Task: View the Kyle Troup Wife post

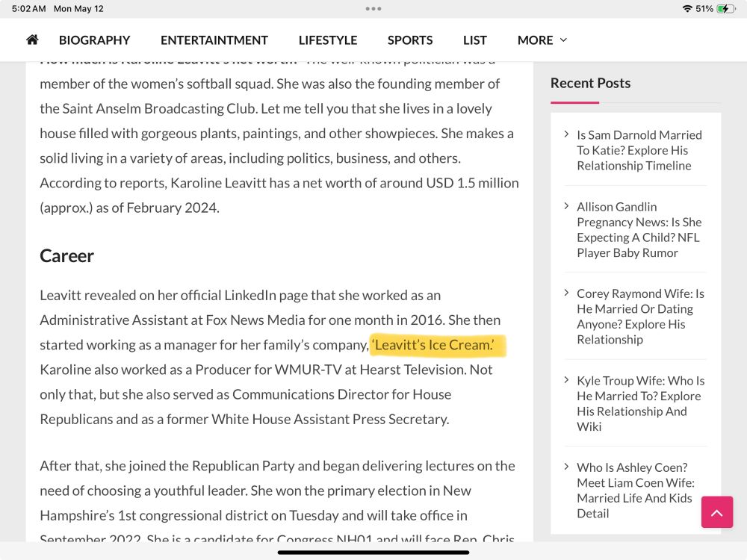Action: [x=641, y=403]
